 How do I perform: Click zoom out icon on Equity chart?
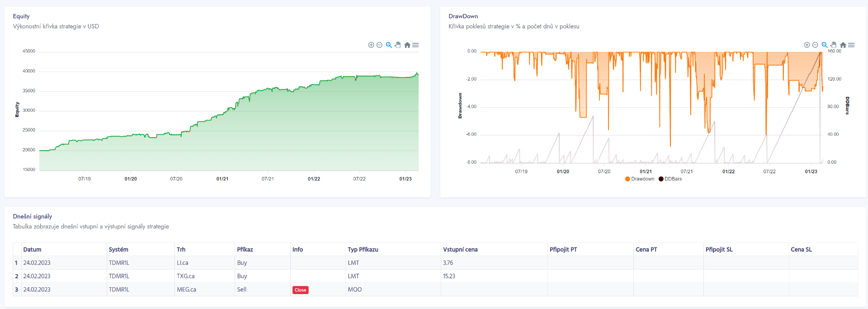point(379,45)
